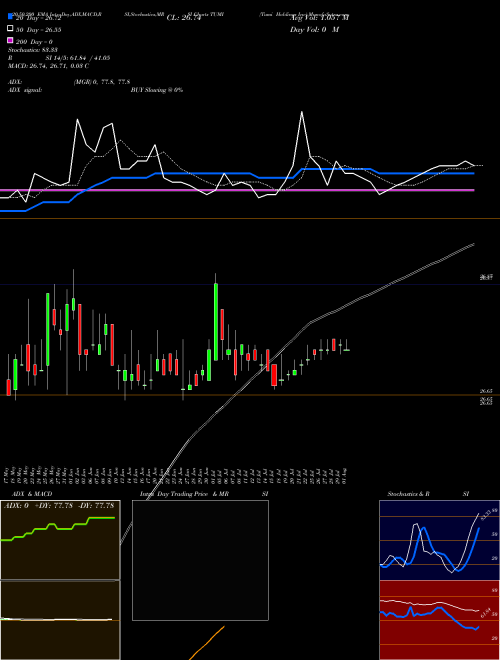500x660 pixels.
Task: Click the 'Stochastics & R' panel title
Action: [408, 494]
